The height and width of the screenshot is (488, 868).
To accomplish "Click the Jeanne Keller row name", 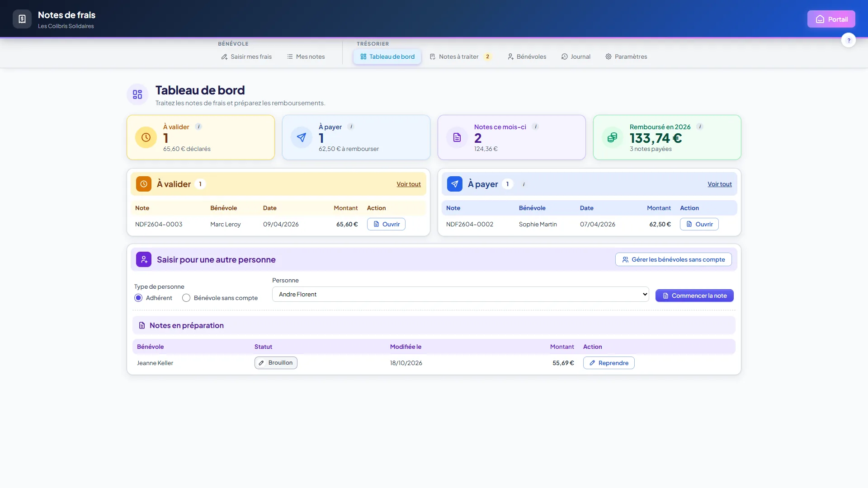I will pos(155,363).
